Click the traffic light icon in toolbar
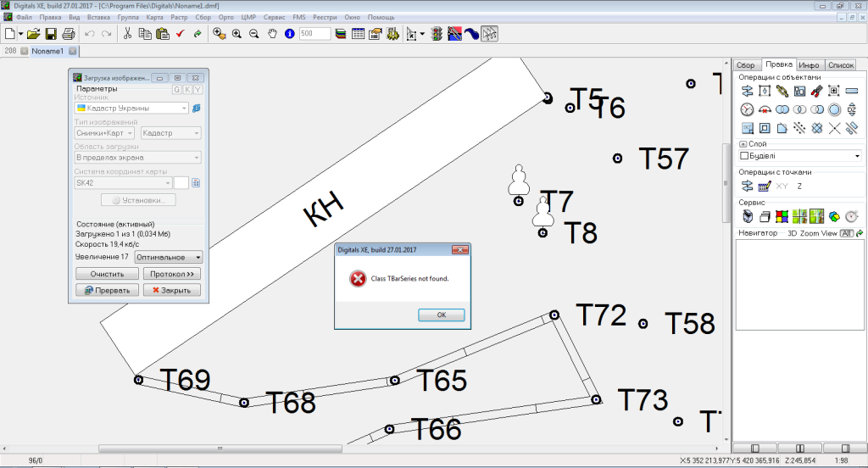This screenshot has height=468, width=868. point(437,34)
